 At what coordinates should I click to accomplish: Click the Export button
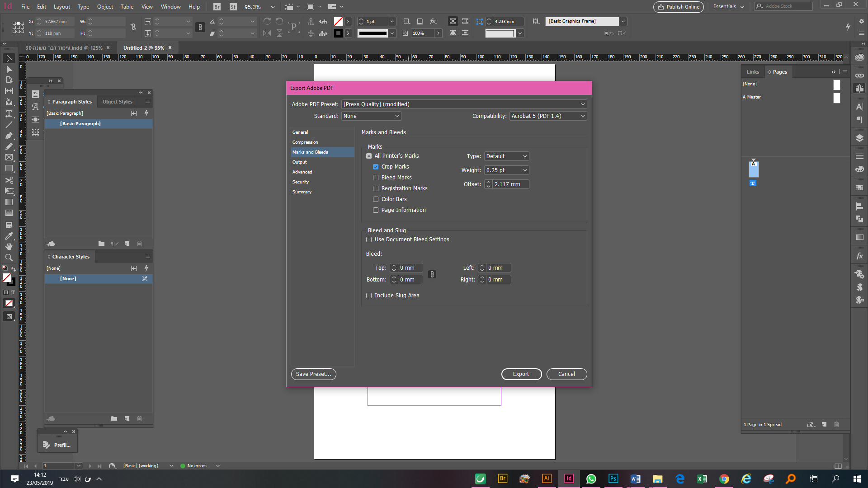point(521,374)
